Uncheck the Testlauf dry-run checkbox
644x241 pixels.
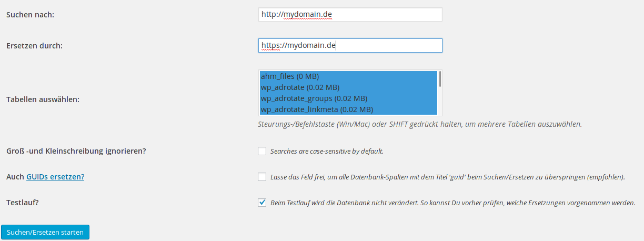click(262, 203)
